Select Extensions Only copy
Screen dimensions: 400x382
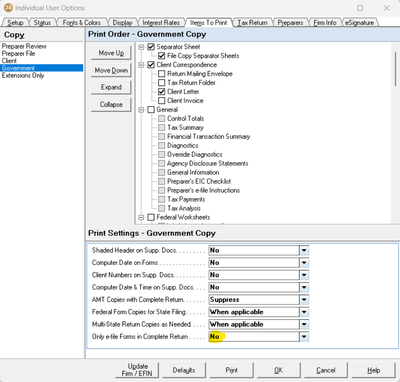point(23,76)
